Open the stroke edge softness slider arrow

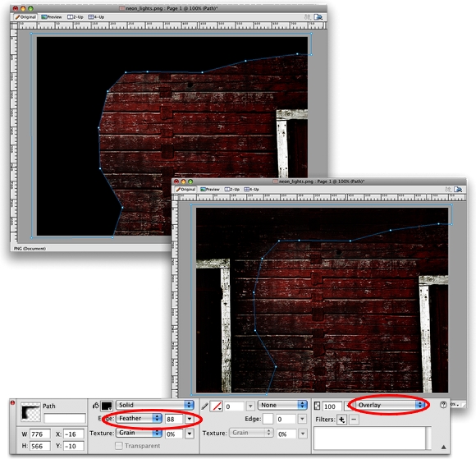(302, 420)
